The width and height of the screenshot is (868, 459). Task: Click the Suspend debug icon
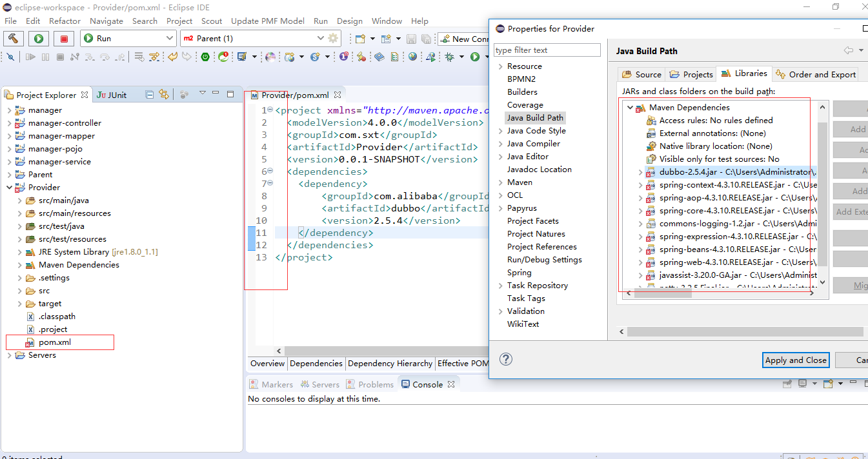tap(45, 57)
